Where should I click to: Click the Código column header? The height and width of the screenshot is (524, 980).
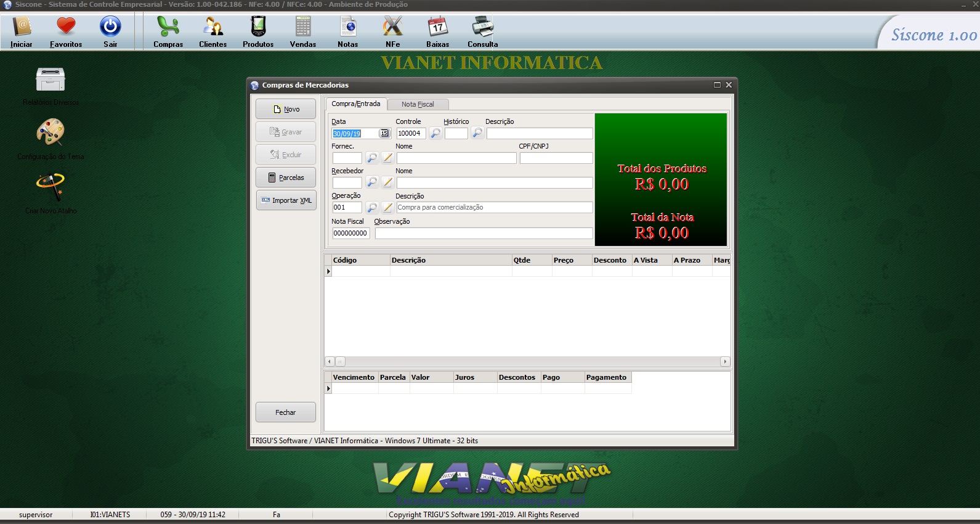361,260
